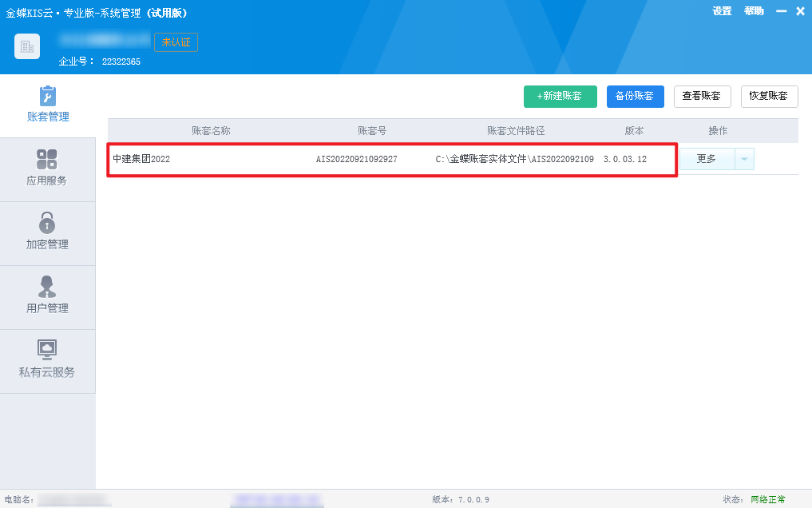The width and height of the screenshot is (812, 508).
Task: Click the C:\金蝶账套实体文件 path cell
Action: click(x=515, y=159)
